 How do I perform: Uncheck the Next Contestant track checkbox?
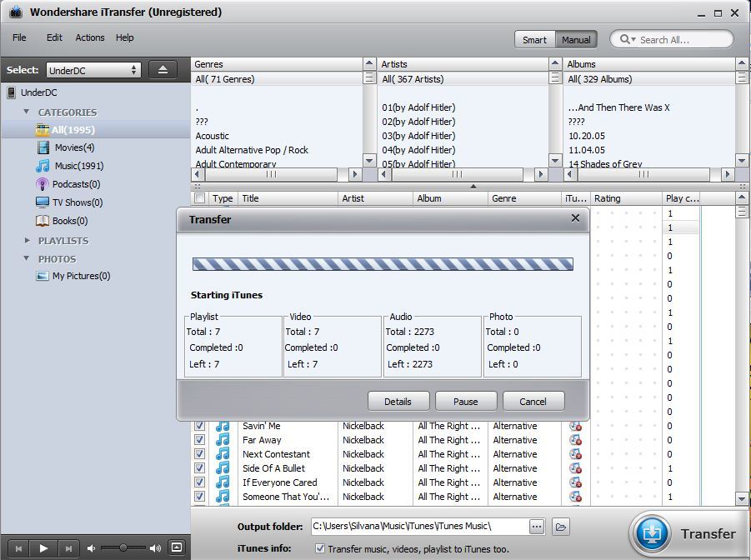point(200,453)
